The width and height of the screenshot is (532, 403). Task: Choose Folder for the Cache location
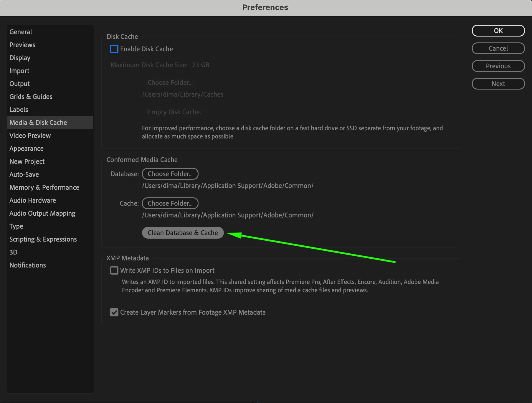click(x=170, y=203)
